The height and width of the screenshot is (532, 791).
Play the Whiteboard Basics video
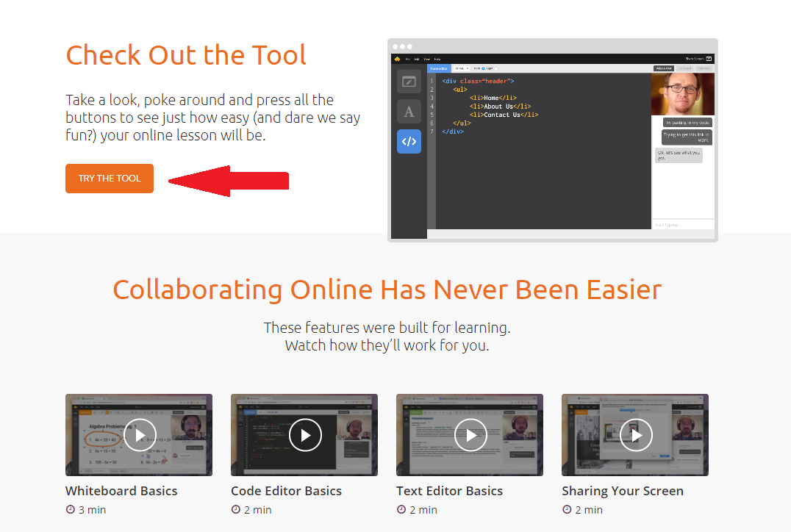coord(139,435)
